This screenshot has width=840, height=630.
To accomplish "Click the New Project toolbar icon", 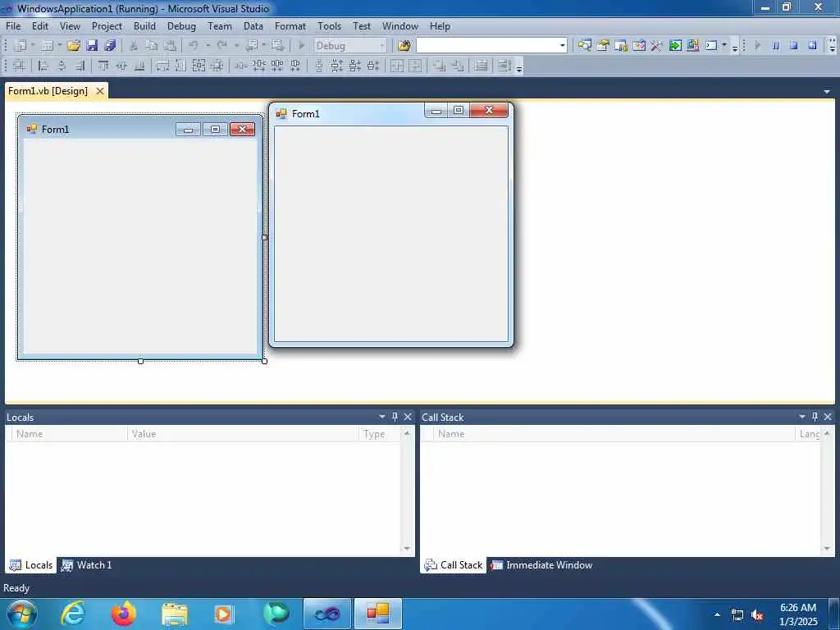I will click(20, 46).
